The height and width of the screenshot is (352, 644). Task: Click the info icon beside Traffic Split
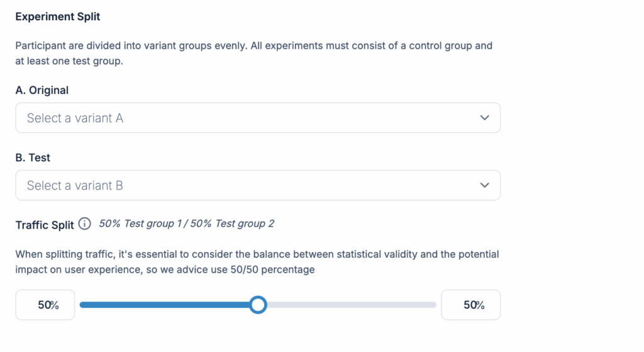coord(85,224)
